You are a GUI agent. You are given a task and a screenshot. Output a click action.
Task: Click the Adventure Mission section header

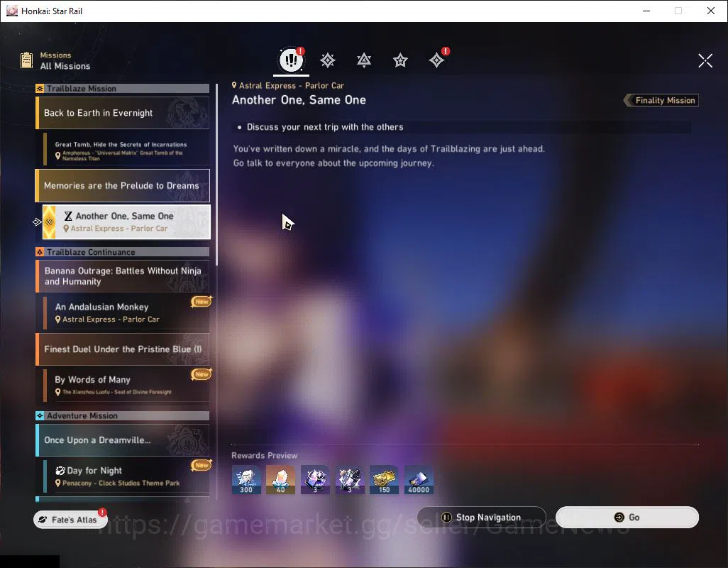(x=123, y=415)
